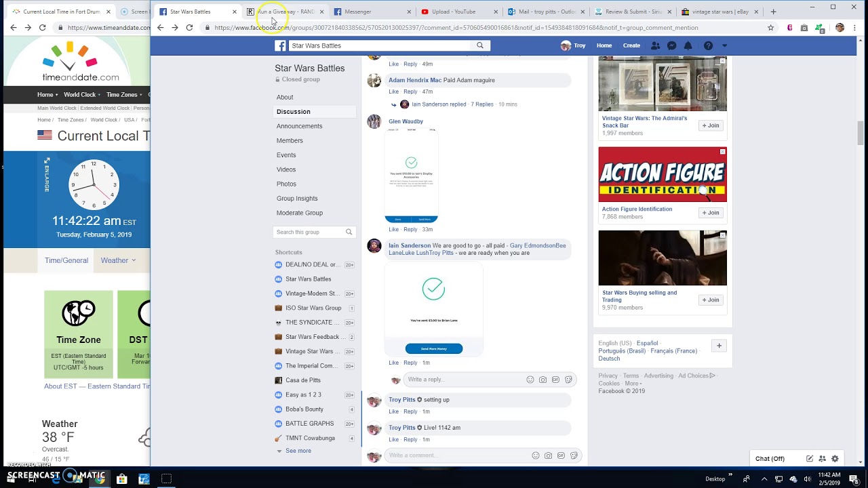Add sticker in Write a reply box
868x488 pixels.
coord(568,380)
